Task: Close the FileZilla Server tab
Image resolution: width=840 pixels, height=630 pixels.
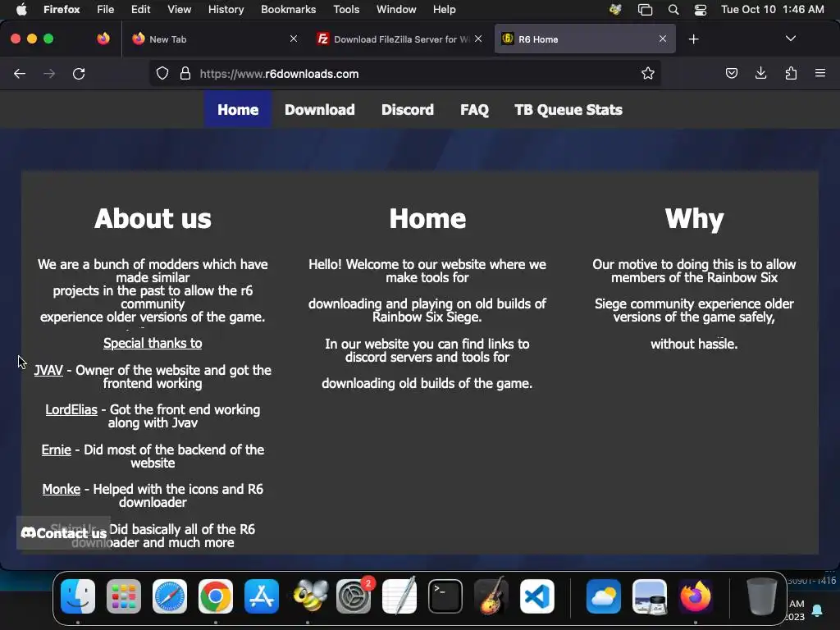Action: 478,39
